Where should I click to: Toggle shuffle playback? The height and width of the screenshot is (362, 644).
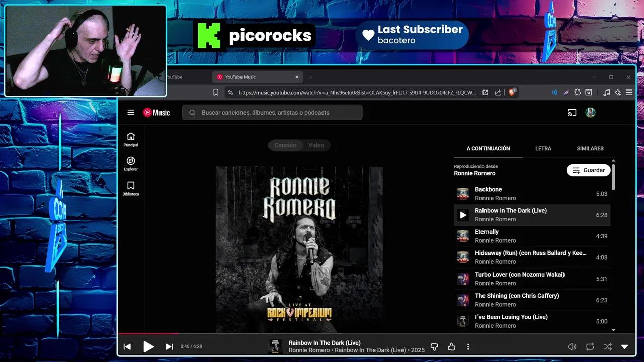coord(608,346)
